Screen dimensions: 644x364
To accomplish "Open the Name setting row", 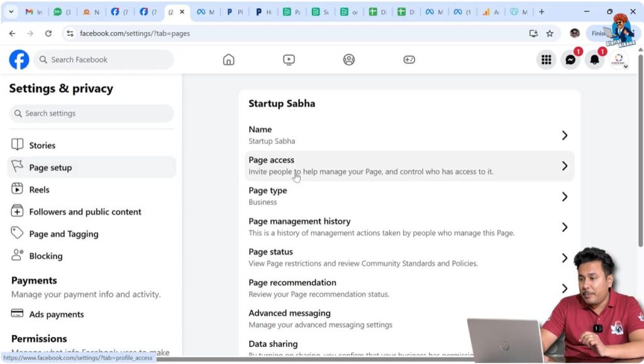I will tap(409, 135).
